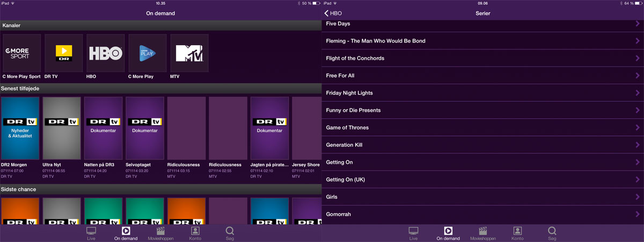
Task: Tap the Senest tilføjede section header
Action: [160, 88]
